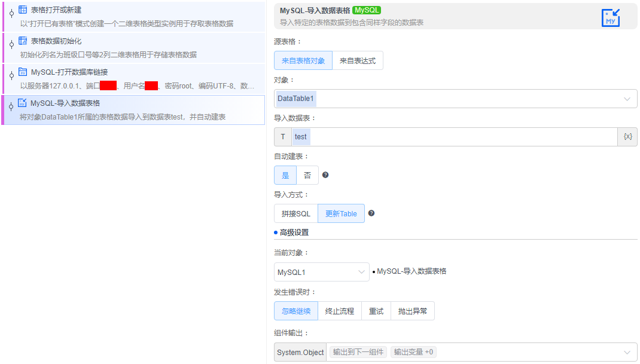Switch source to 来自表达式

coord(359,60)
